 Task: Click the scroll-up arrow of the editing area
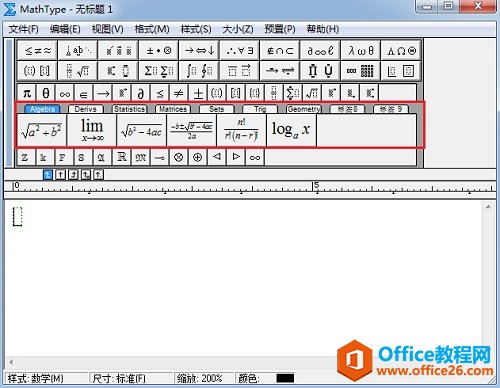(488, 207)
